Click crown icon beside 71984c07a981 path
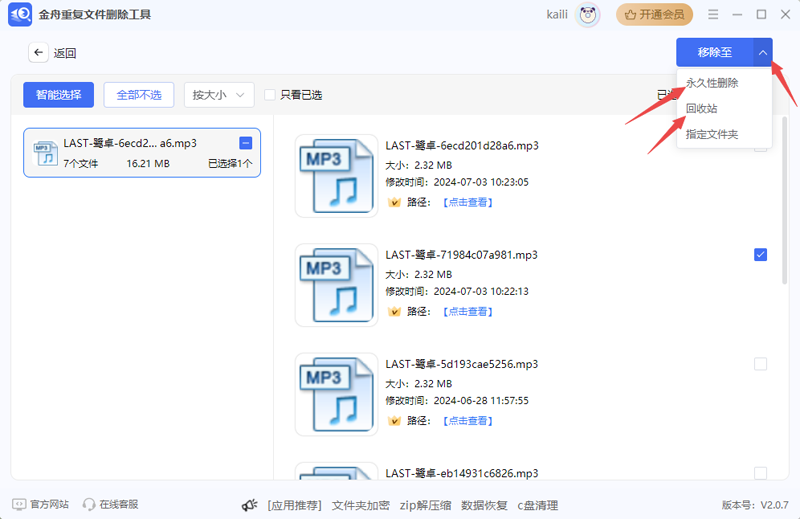 pyautogui.click(x=394, y=311)
